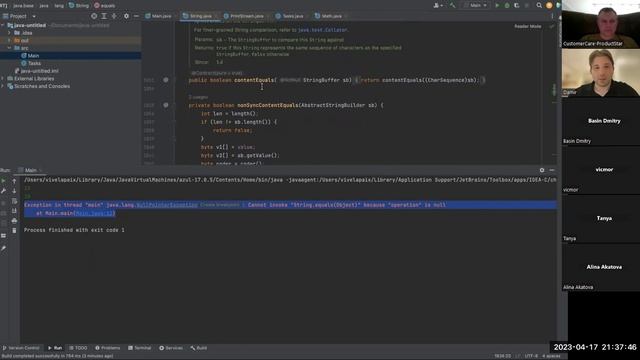Click Clear All trash icon in Run console
Image resolution: width=640 pixels, height=360 pixels.
coord(14,231)
